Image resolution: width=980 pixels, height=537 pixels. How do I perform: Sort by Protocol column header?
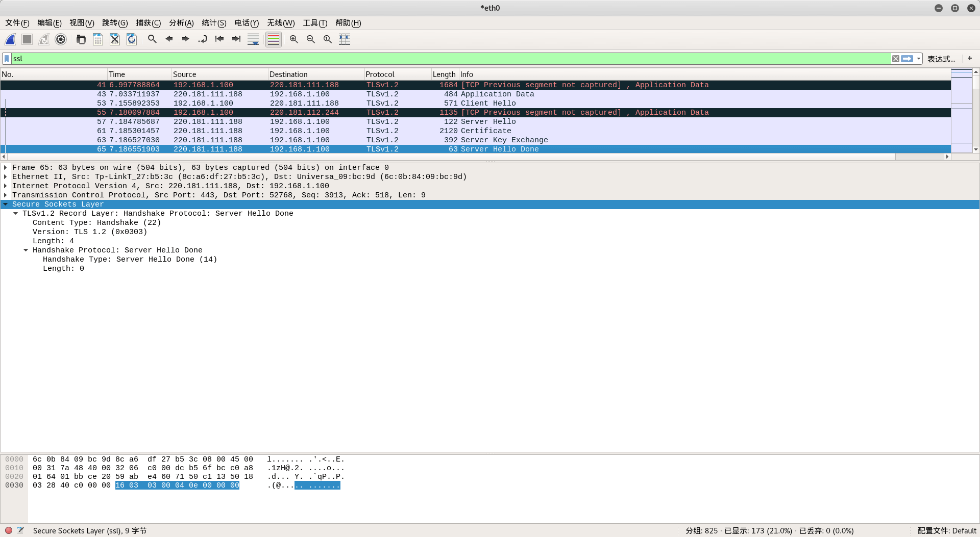pos(398,74)
